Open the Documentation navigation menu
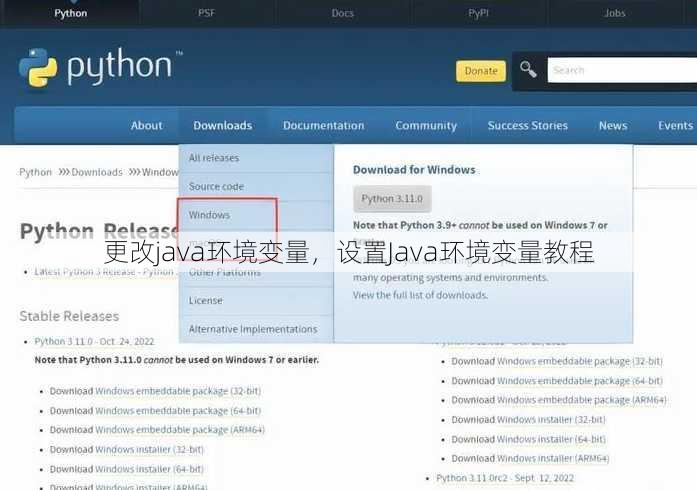The image size is (697, 490). pyautogui.click(x=324, y=126)
